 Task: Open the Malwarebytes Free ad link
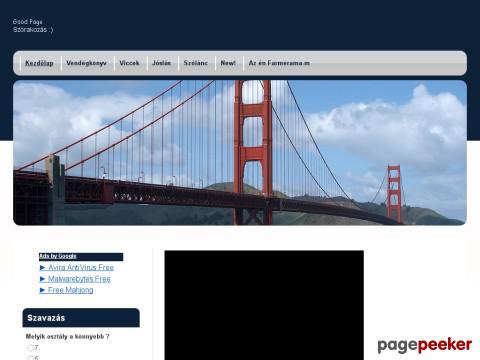point(79,279)
